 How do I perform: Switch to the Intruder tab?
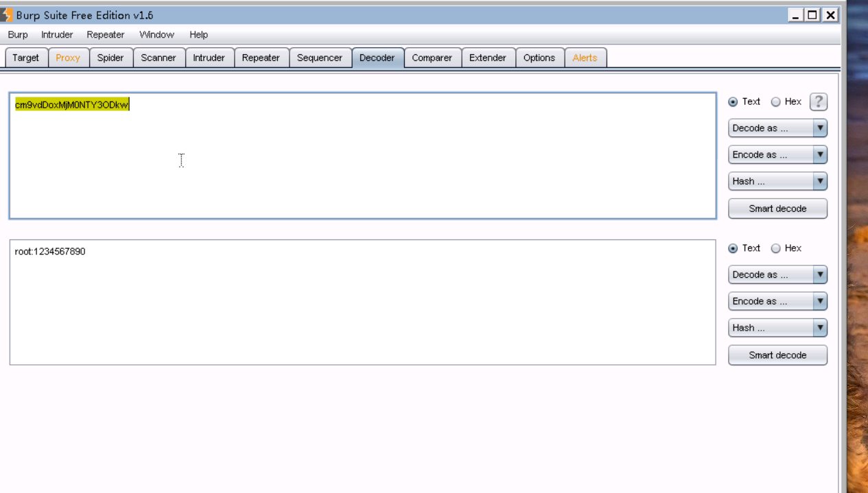(x=209, y=58)
